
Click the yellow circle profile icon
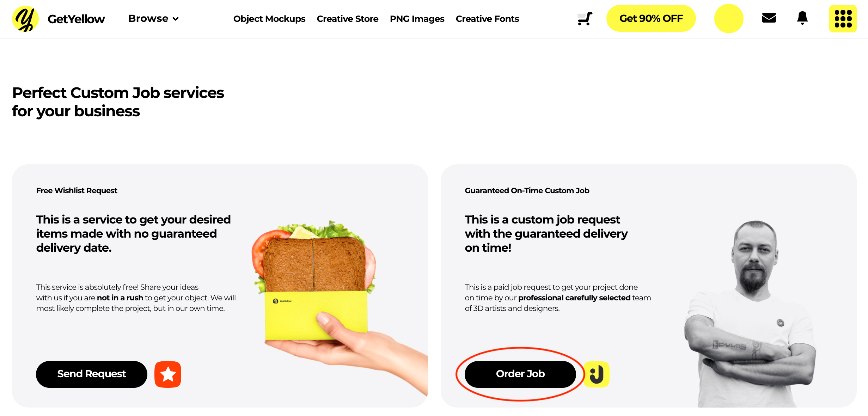728,19
